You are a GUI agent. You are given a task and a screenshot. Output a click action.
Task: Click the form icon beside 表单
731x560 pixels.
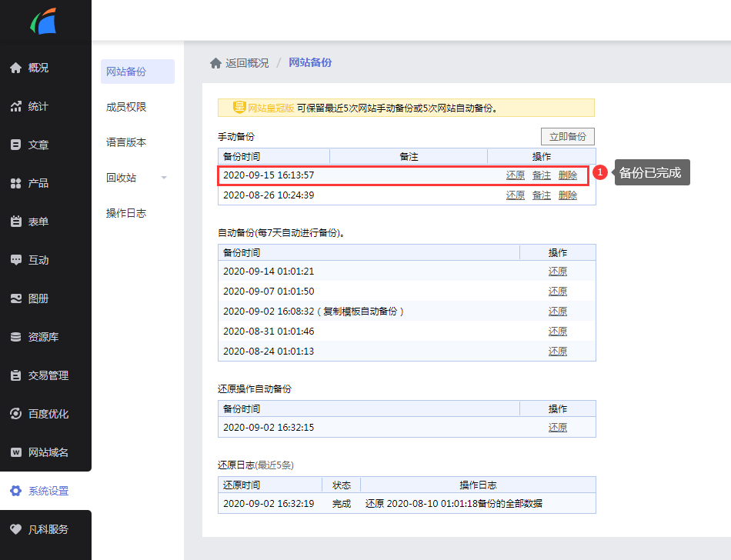click(x=16, y=222)
